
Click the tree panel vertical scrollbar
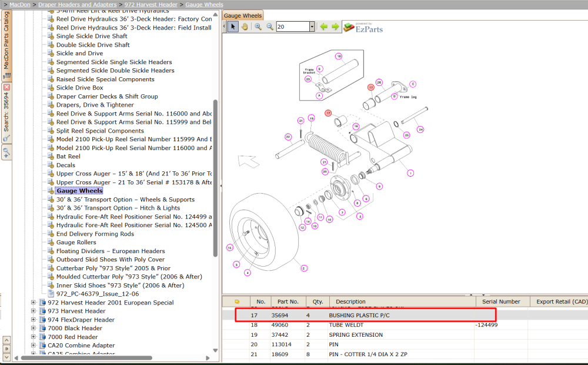[x=215, y=178]
